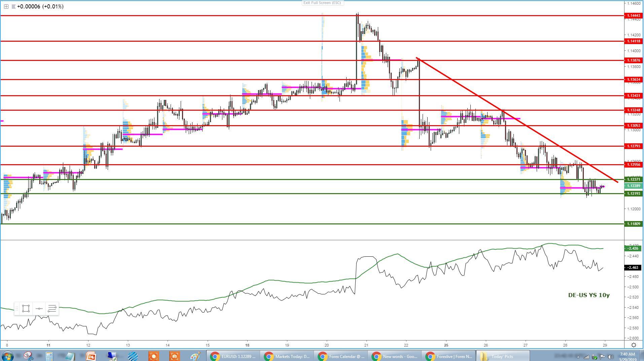Viewport: 644px width, 361px height.
Task: Click the 1.14118 red price label
Action: pyautogui.click(x=633, y=41)
